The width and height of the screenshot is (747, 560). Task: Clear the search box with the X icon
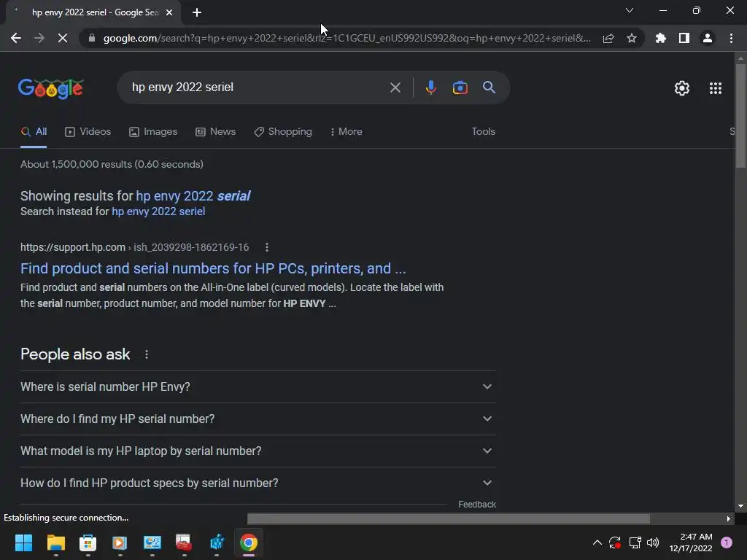(395, 87)
